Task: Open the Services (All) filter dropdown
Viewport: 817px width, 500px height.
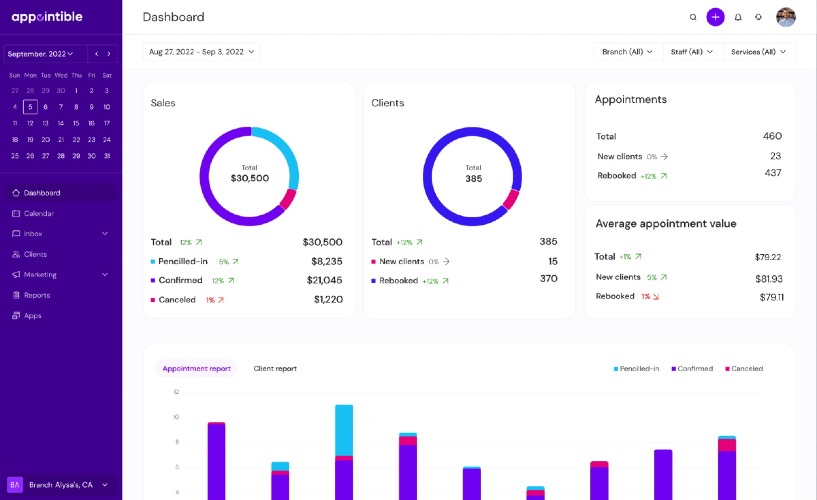Action: click(759, 52)
